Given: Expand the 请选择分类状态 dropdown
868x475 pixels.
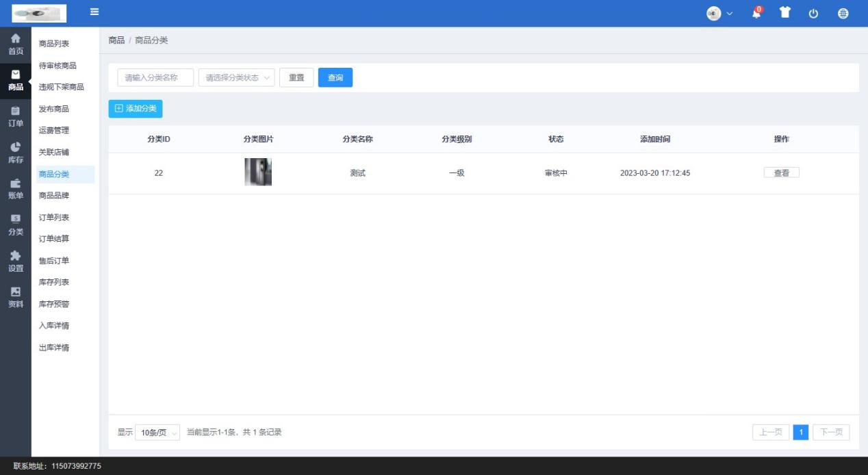Looking at the screenshot, I should 237,77.
